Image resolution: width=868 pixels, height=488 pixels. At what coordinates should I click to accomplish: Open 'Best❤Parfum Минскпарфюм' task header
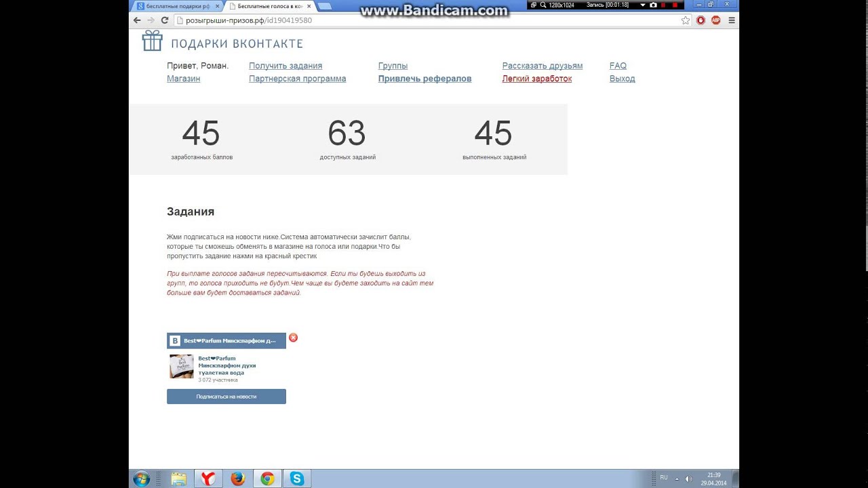[226, 341]
